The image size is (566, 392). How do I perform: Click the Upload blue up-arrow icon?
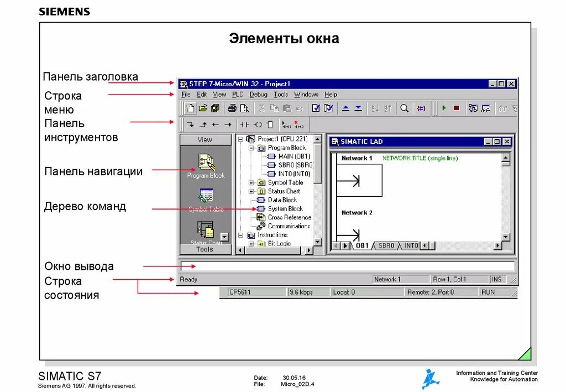345,108
